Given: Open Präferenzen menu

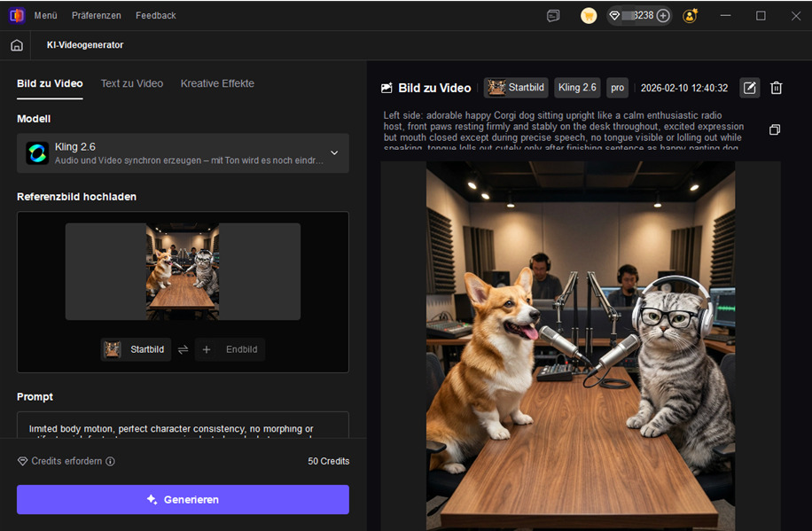Looking at the screenshot, I should point(97,16).
